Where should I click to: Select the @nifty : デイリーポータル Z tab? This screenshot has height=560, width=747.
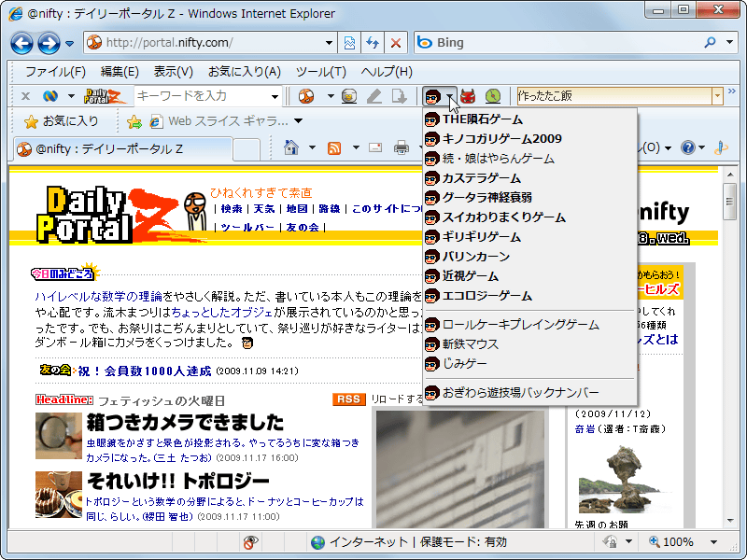click(x=123, y=149)
